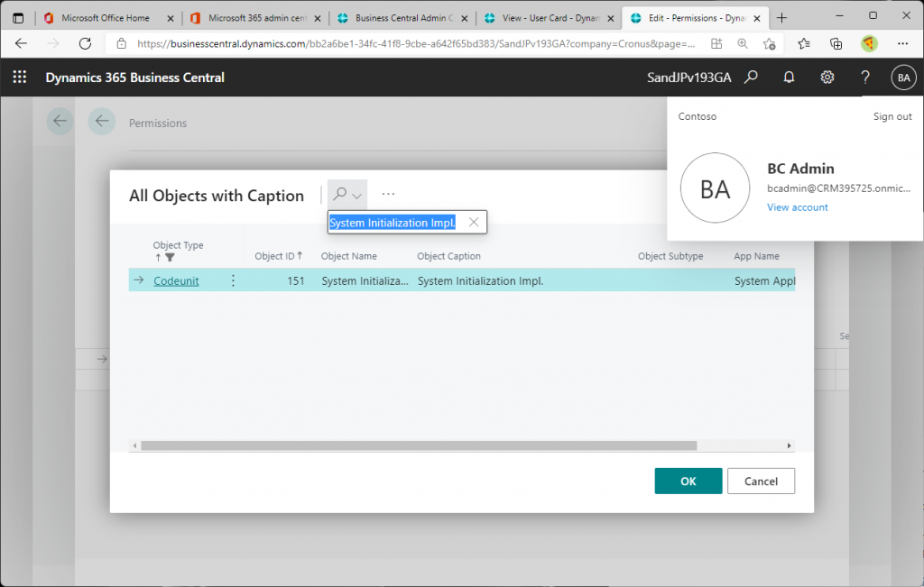Screen dimensions: 924x587
Task: Click the BA account avatar in header
Action: coord(904,78)
